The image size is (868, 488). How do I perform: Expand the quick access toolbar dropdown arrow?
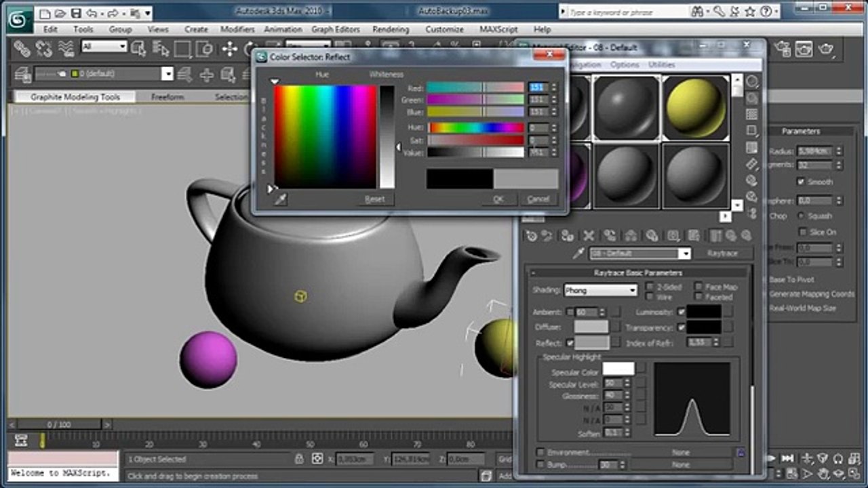(148, 13)
